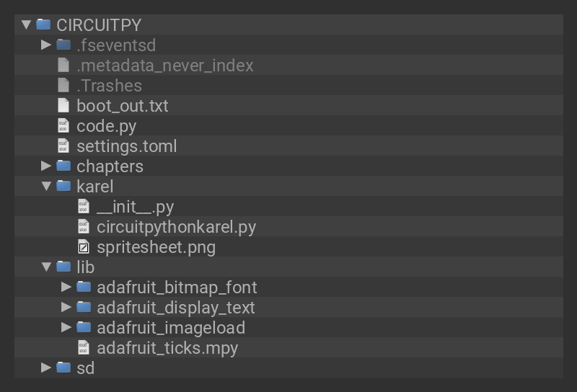577x392 pixels.
Task: Click the spritesheet.png image file icon
Action: (x=84, y=247)
